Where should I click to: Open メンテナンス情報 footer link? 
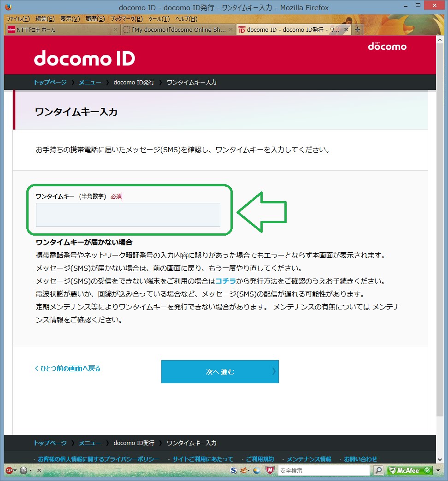coord(309,459)
